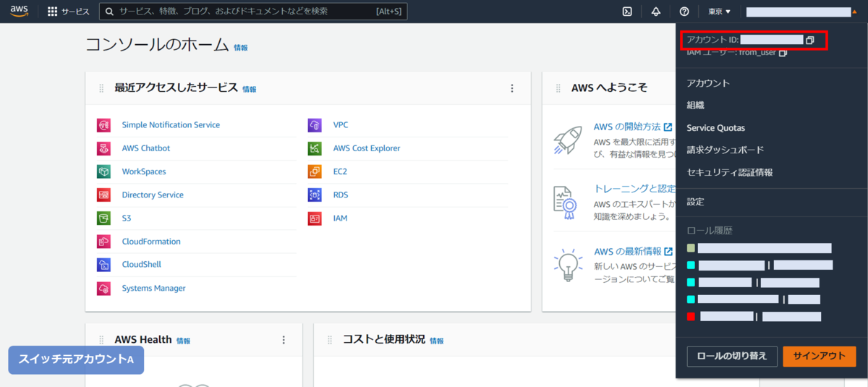This screenshot has height=387, width=868.
Task: Open the notifications bell
Action: [656, 12]
